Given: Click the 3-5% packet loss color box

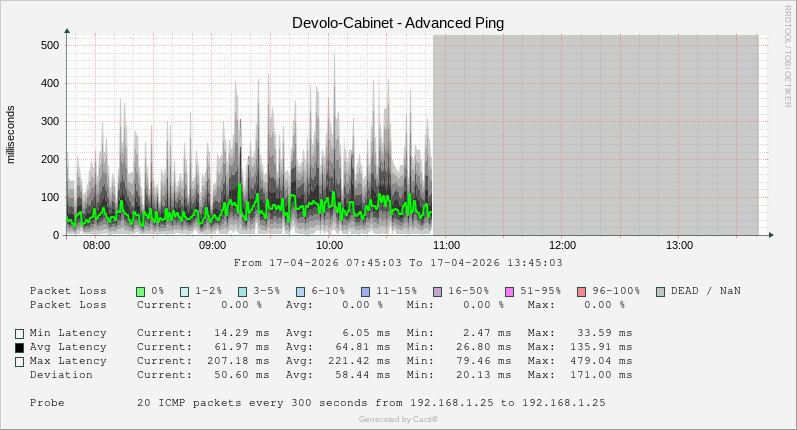Looking at the screenshot, I should (x=243, y=291).
